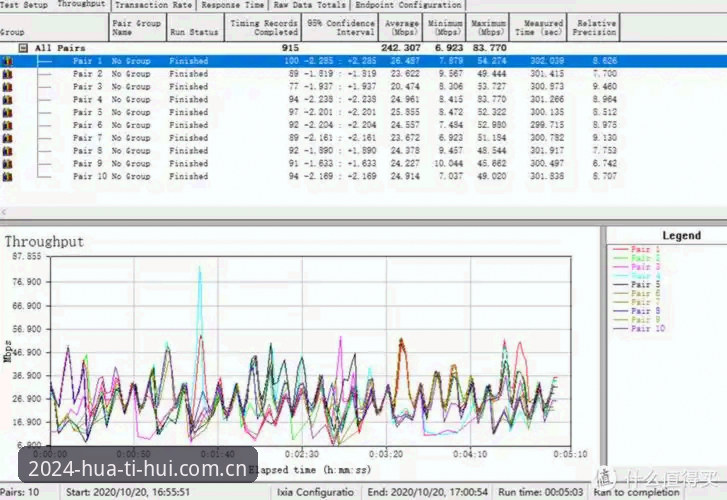
Task: Click Pair 1 legend entry
Action: [637, 249]
